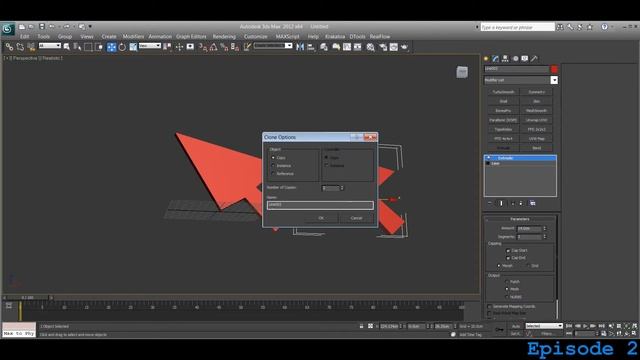Toggle the Cap End checkbox

(x=508, y=258)
